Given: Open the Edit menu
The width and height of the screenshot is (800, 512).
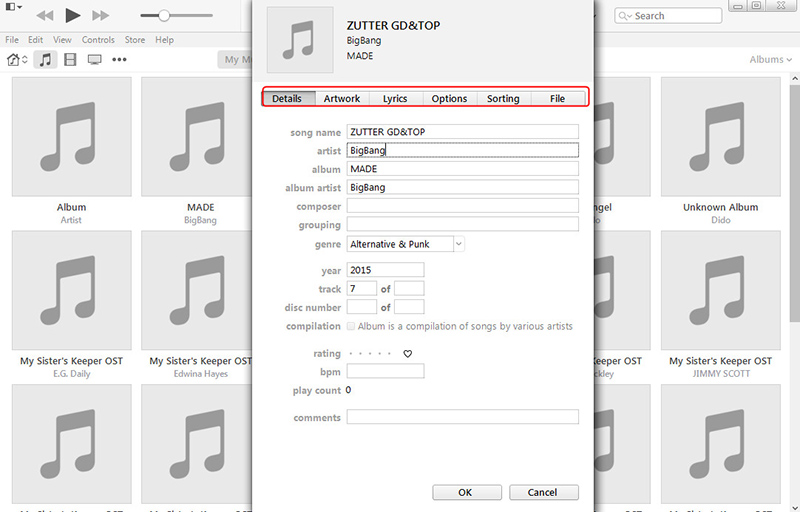Looking at the screenshot, I should (x=35, y=40).
